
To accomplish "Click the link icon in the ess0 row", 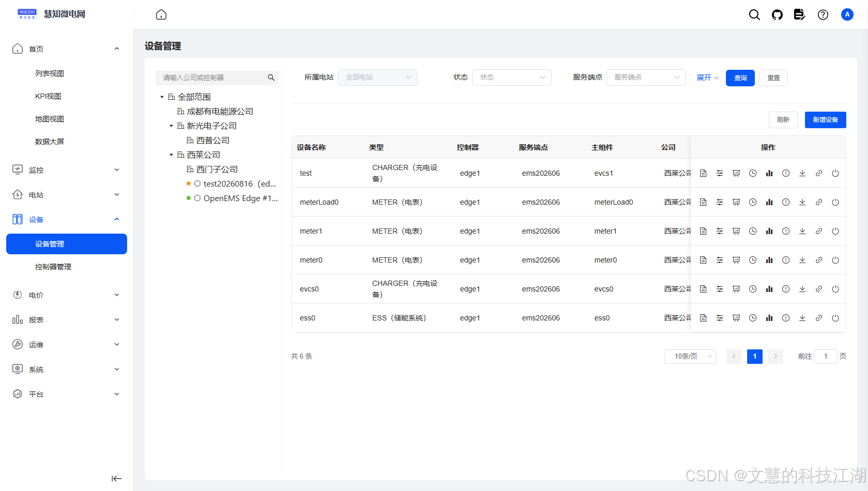I will [x=819, y=318].
